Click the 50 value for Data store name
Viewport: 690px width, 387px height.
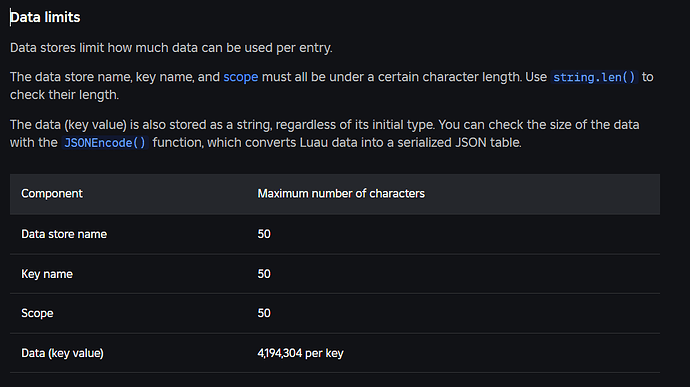click(x=264, y=234)
